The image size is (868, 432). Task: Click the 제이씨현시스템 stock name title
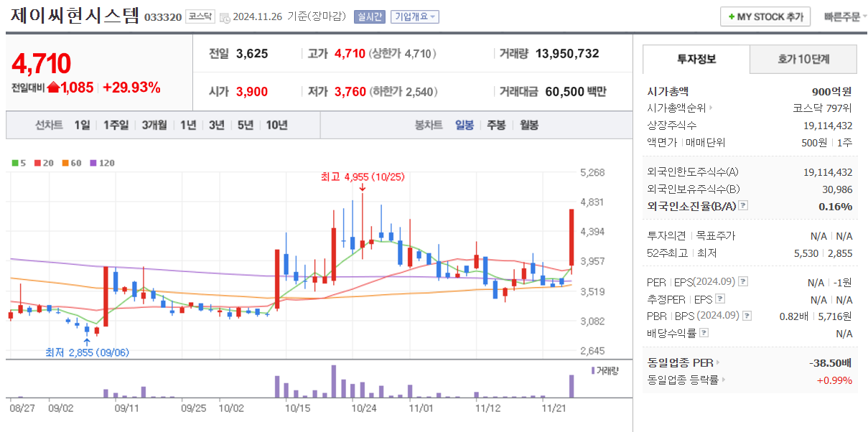pos(75,16)
